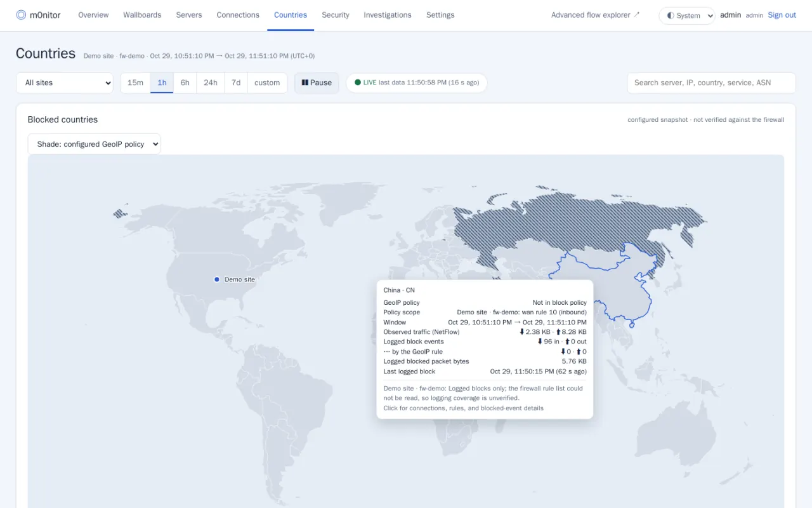Select the Countries tab

291,15
